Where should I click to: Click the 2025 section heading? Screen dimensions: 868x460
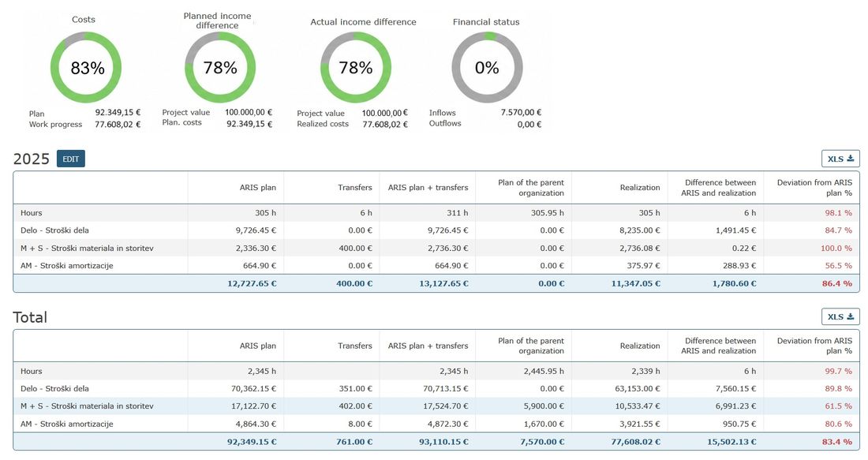click(x=31, y=159)
